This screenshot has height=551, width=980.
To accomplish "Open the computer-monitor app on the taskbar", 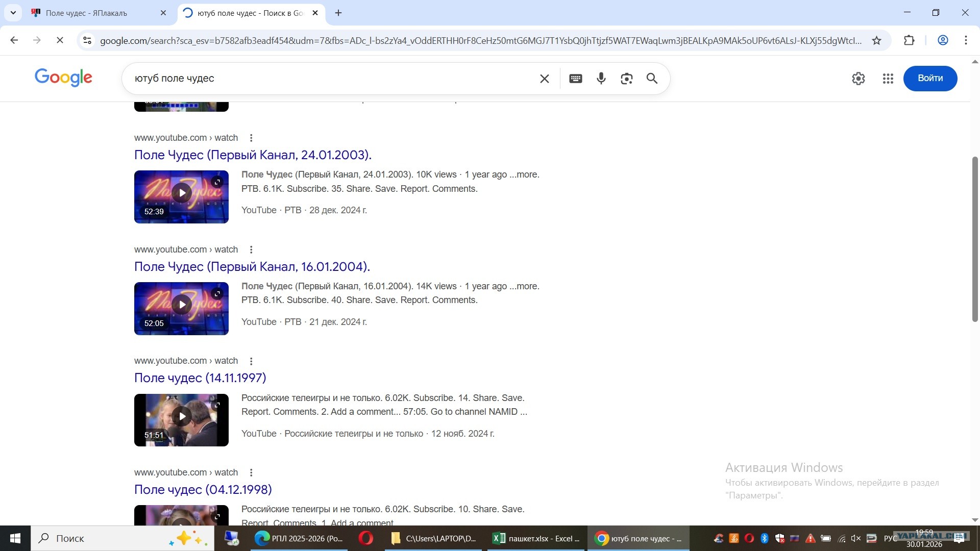I will coord(232,538).
